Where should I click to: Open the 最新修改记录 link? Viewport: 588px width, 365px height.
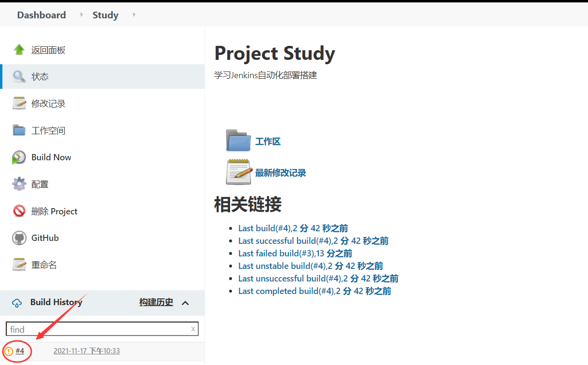pyautogui.click(x=280, y=173)
